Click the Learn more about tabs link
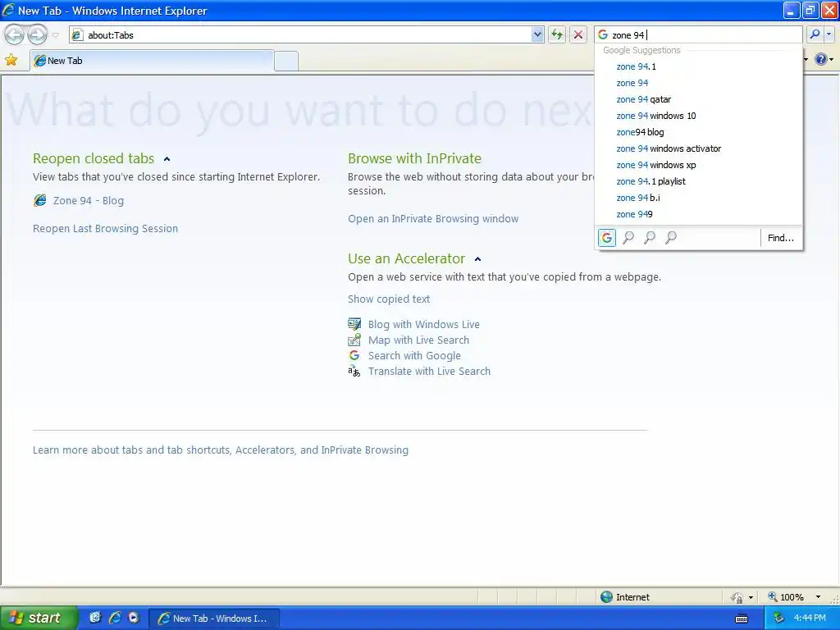The image size is (840, 630). 221,450
